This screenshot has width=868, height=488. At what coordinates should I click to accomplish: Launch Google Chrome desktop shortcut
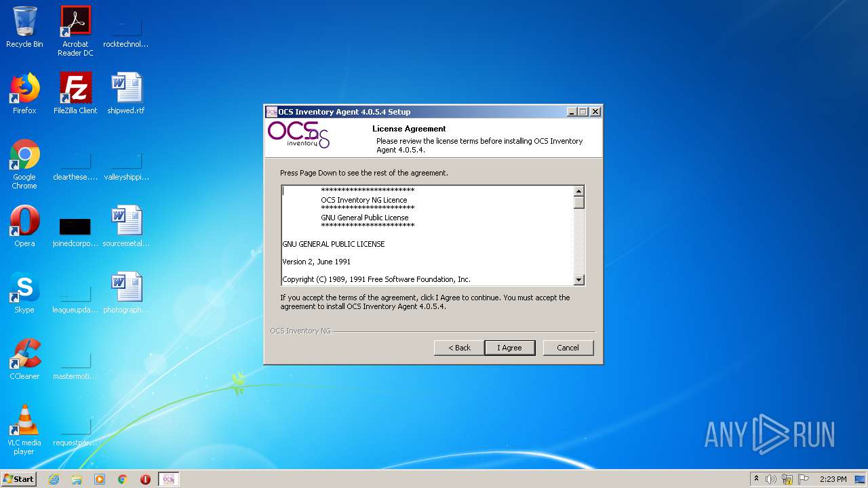24,164
